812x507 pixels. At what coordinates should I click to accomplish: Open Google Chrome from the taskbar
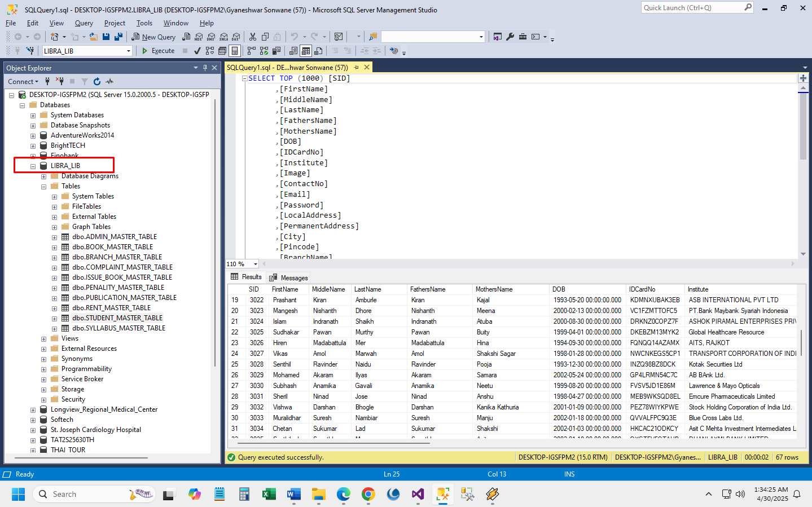pos(368,495)
